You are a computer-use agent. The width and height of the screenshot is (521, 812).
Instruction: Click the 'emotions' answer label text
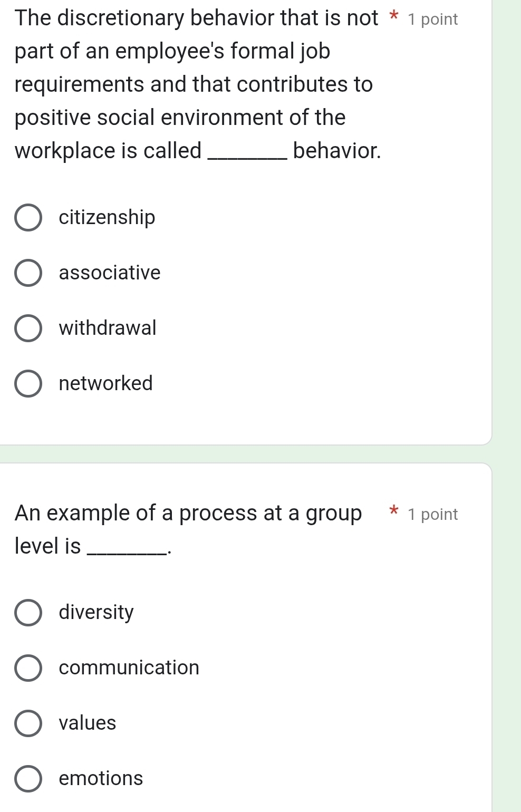click(101, 778)
